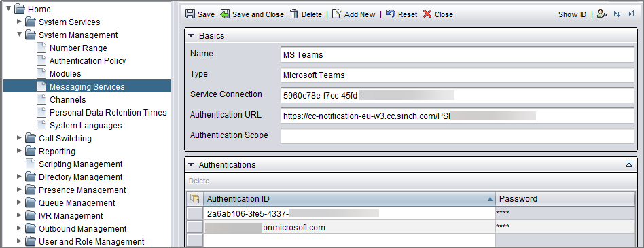Open Authentication Policy in the tree
Screen dimensions: 644x248
click(x=88, y=61)
